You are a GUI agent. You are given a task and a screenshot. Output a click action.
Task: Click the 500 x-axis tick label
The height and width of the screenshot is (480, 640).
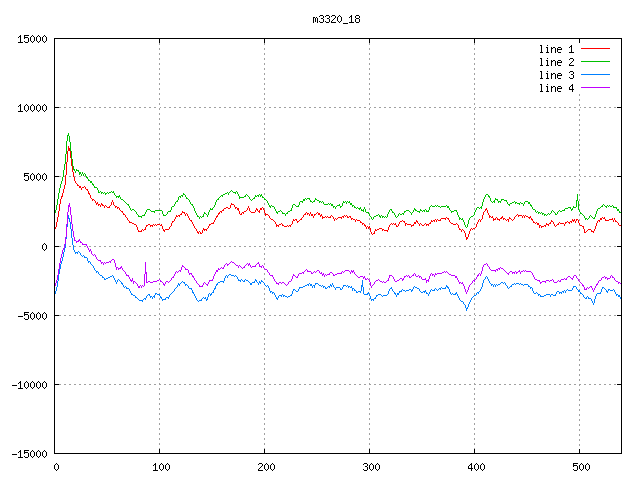pos(579,467)
